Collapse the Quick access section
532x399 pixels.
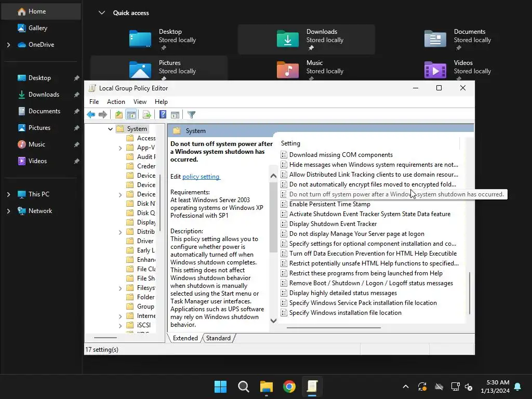click(x=101, y=13)
